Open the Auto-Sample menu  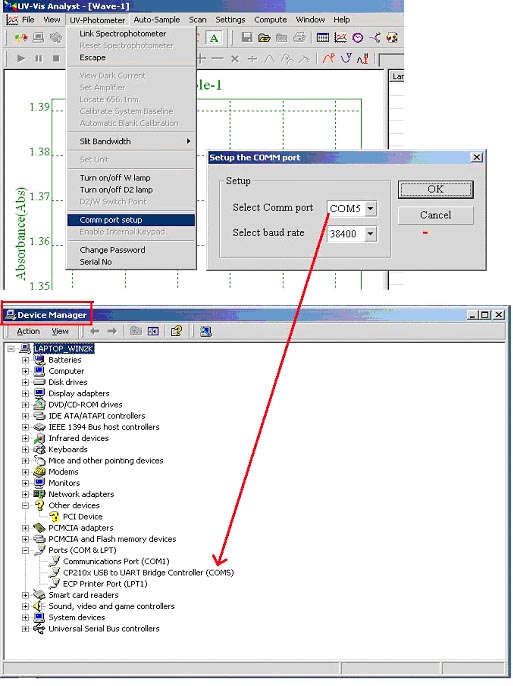pos(157,20)
